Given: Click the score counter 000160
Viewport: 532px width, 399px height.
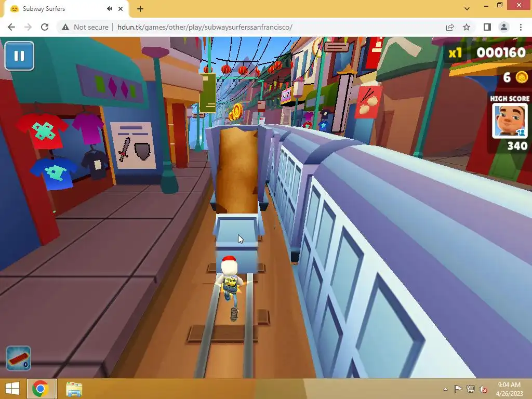Looking at the screenshot, I should click(x=501, y=52).
